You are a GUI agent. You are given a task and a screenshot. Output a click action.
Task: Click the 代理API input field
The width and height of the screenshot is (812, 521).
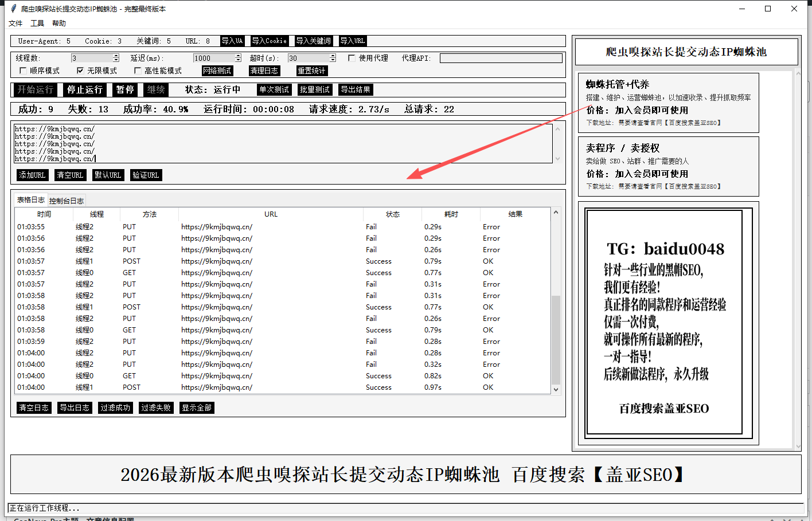tap(501, 58)
